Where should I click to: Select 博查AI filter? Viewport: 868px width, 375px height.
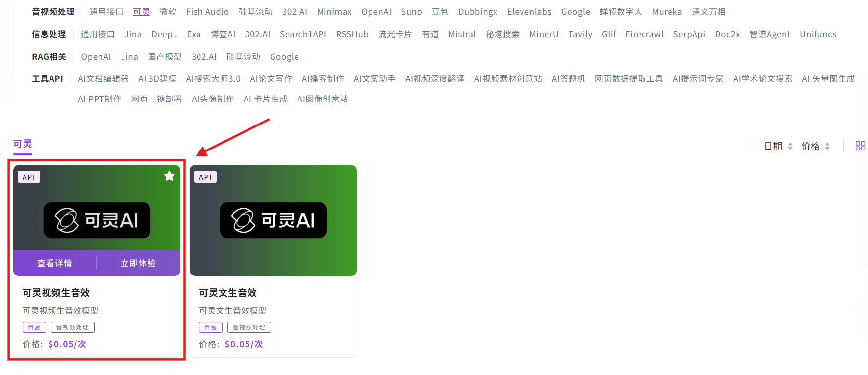click(x=223, y=34)
